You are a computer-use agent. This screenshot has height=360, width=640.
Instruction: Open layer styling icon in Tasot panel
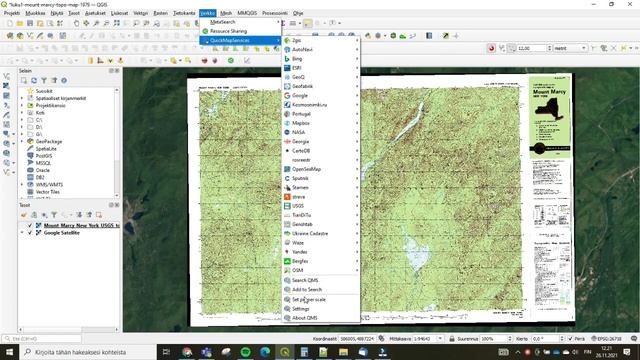click(24, 215)
